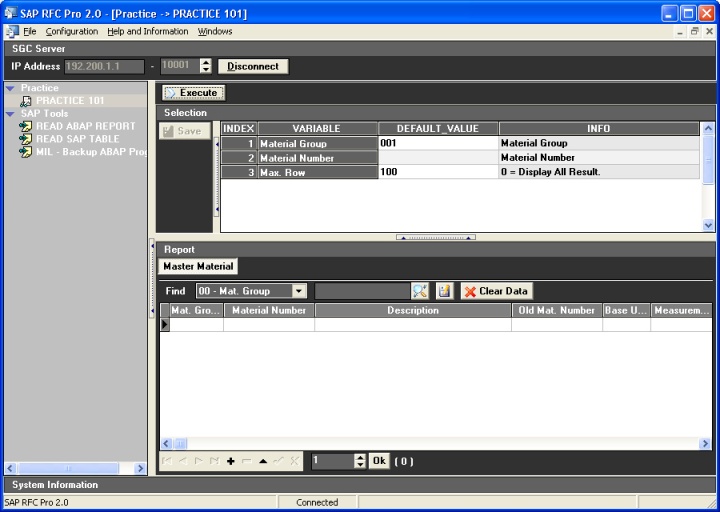Collapse the Practice tree group
720x512 pixels.
click(x=10, y=88)
